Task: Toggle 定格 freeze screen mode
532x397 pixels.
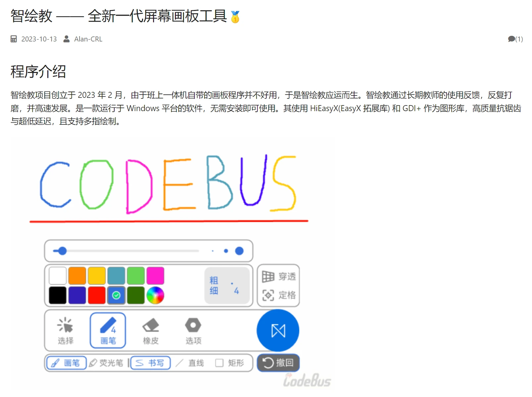Action: click(279, 295)
